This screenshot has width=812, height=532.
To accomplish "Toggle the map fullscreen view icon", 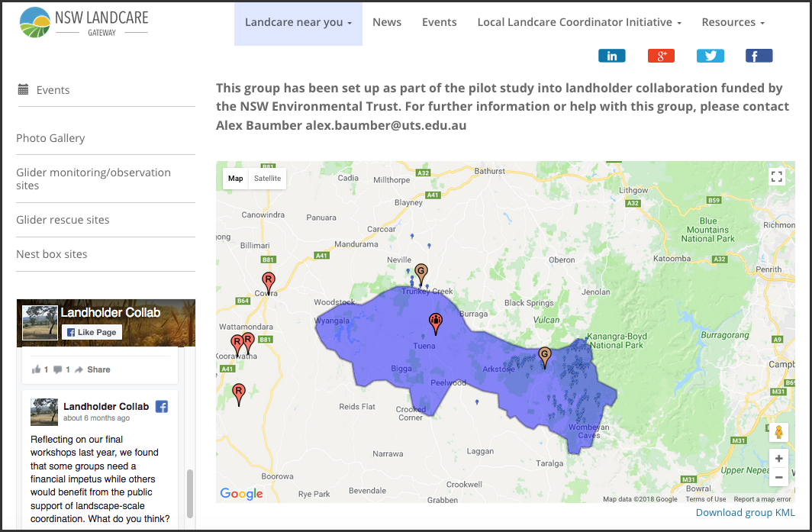I will 776,176.
